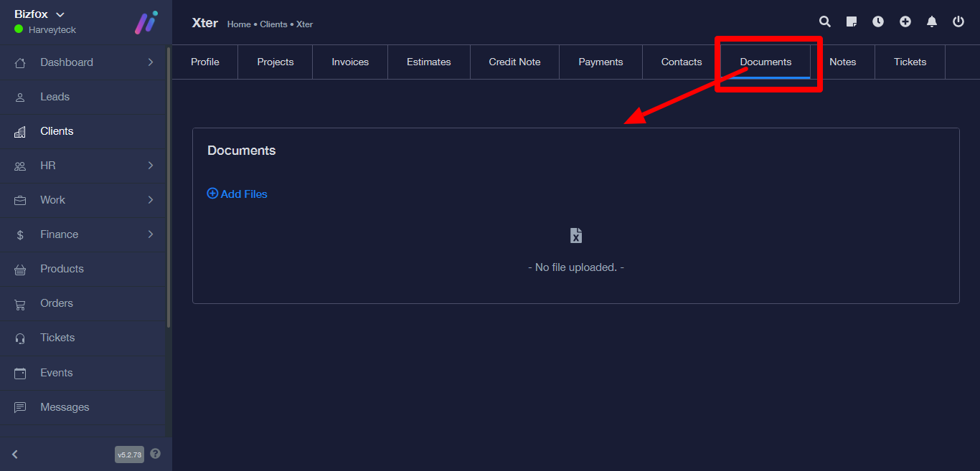This screenshot has width=980, height=471.
Task: Click the sidebar vertical scrollbar
Action: tap(169, 186)
